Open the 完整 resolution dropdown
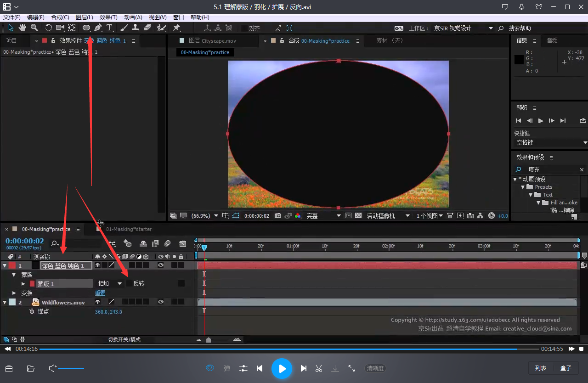Image resolution: width=588 pixels, height=383 pixels. click(x=324, y=215)
